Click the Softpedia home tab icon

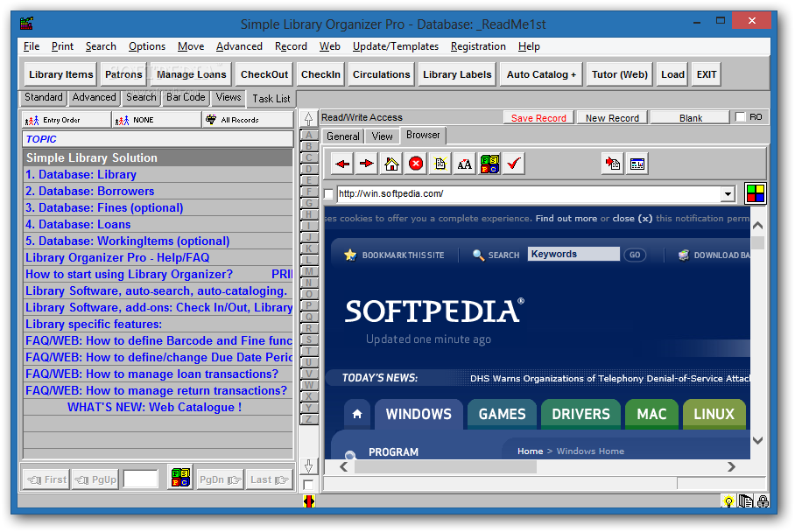coord(357,414)
